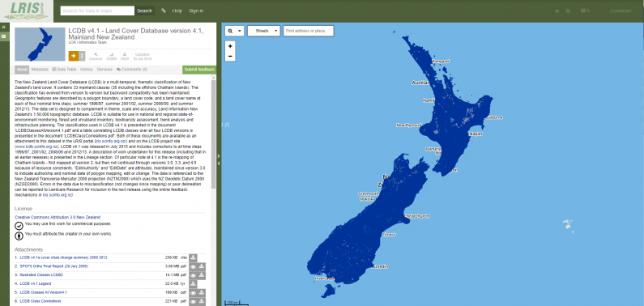Focus the Find address or place field

click(x=308, y=31)
